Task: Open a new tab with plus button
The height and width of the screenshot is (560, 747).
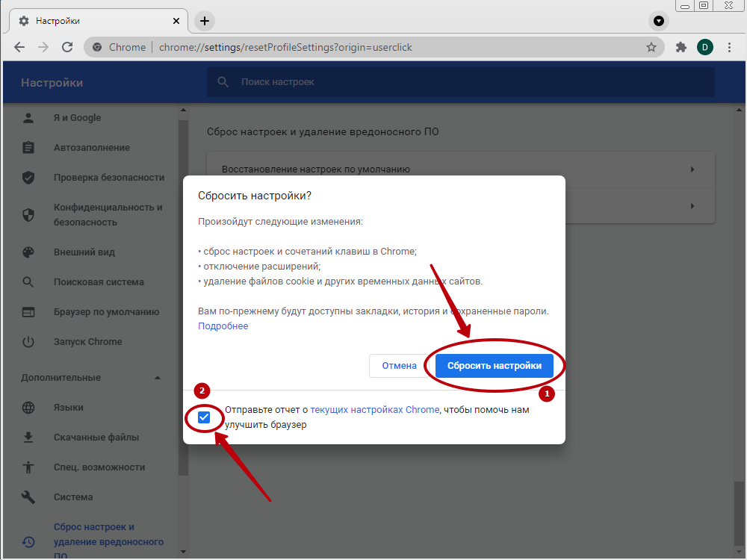Action: click(x=204, y=21)
